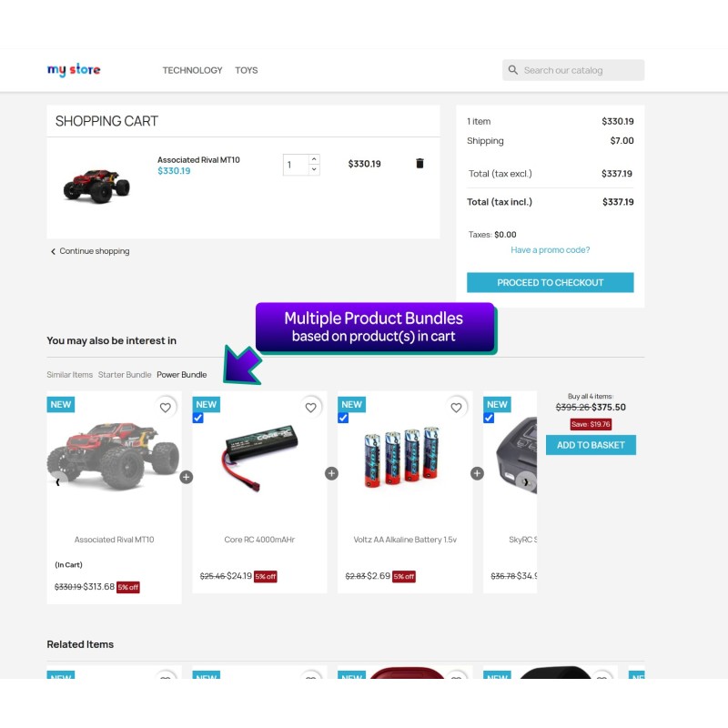728x728 pixels.
Task: Open the Toys menu
Action: click(246, 70)
